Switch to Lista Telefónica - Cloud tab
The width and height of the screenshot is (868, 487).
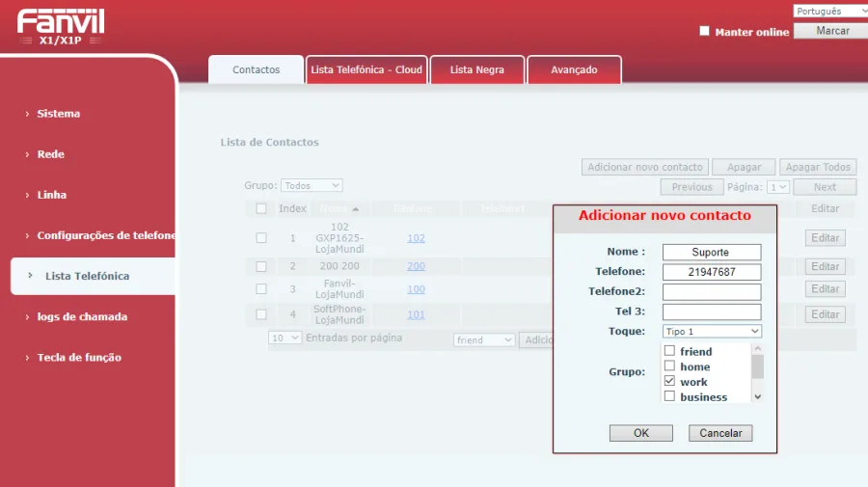(366, 69)
